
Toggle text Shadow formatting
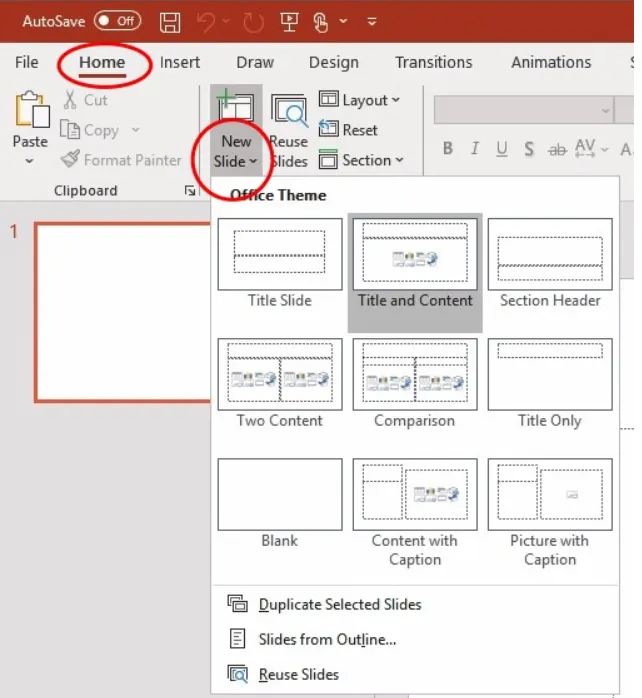[529, 149]
